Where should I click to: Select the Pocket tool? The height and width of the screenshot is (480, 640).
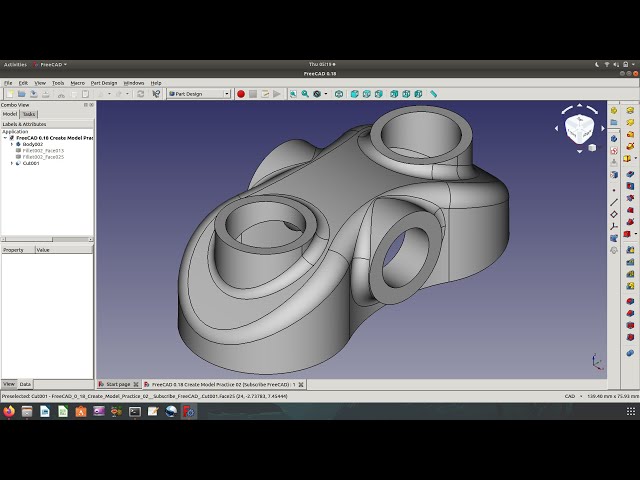[630, 174]
